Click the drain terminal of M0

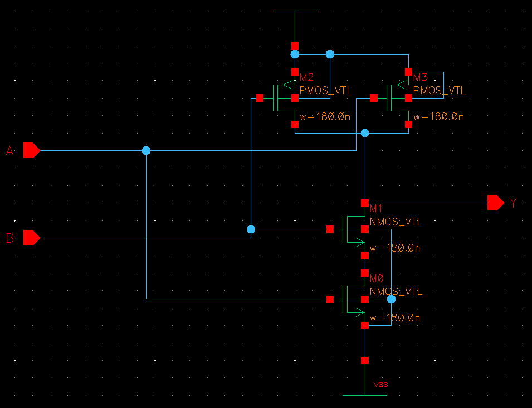[x=365, y=273]
